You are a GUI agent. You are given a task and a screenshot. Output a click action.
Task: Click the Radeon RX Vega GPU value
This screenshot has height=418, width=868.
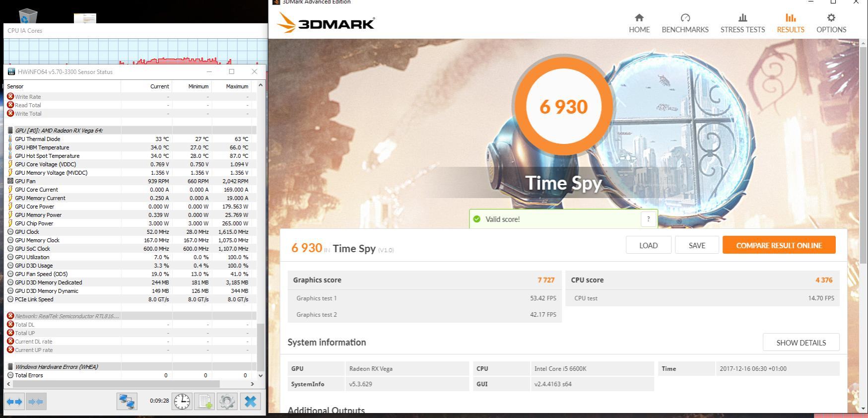(x=371, y=369)
